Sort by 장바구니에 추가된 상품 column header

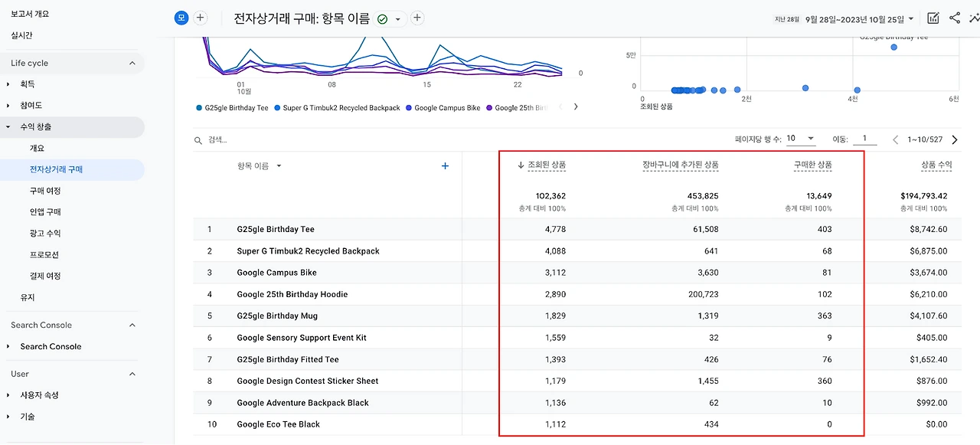[680, 165]
